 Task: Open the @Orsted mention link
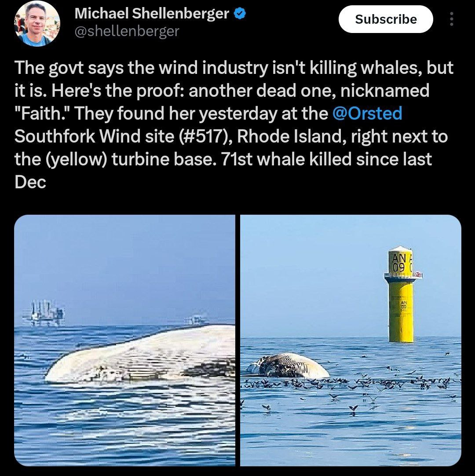(x=367, y=113)
